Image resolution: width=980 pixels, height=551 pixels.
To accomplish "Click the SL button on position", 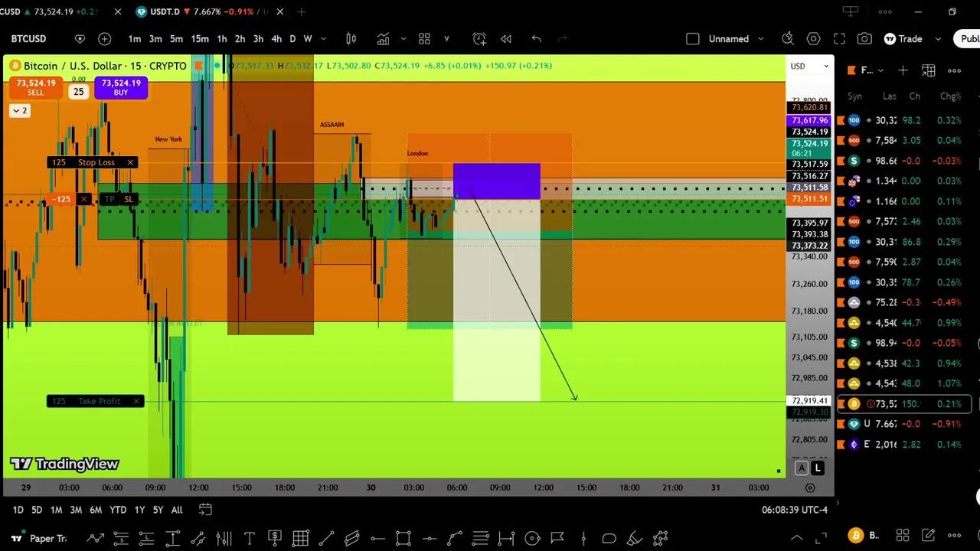I will (129, 199).
